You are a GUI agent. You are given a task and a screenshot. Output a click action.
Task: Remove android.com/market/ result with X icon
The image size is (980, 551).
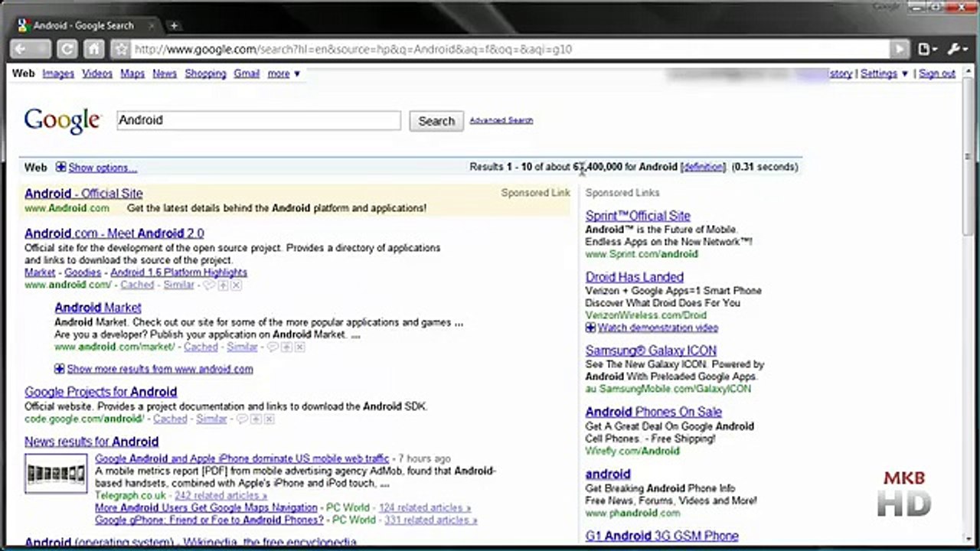(300, 347)
